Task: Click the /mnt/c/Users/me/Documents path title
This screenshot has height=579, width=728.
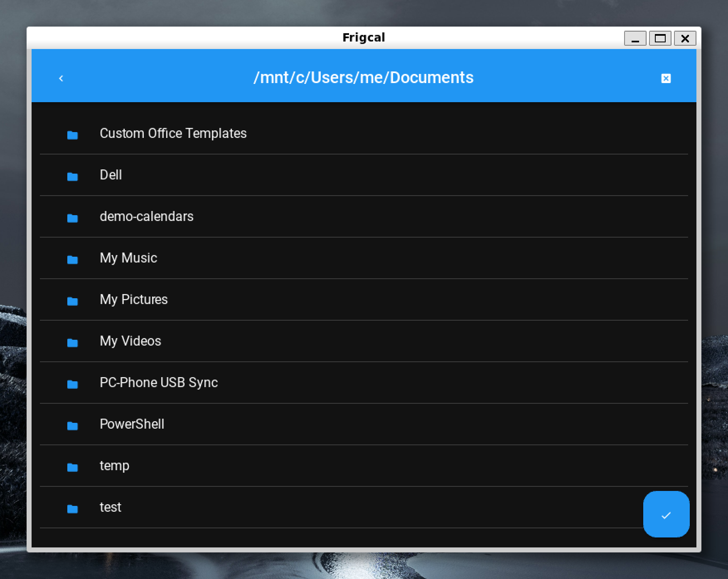Action: pyautogui.click(x=364, y=78)
